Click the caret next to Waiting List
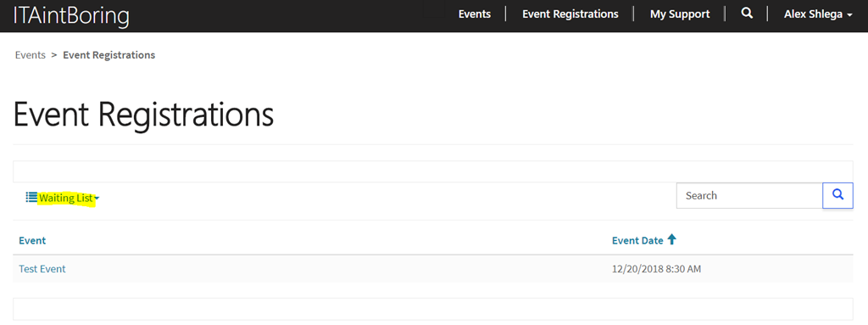This screenshot has width=868, height=325. point(97,198)
